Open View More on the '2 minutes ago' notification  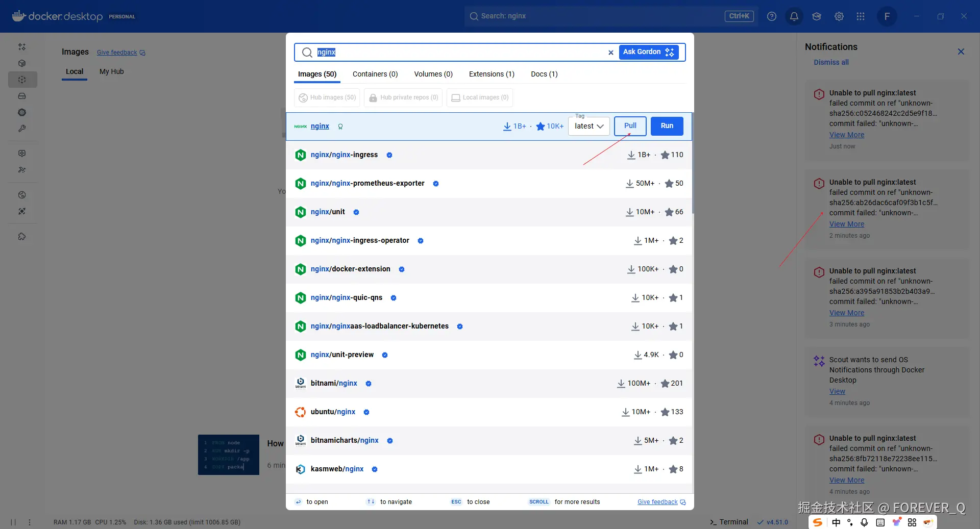(x=847, y=224)
